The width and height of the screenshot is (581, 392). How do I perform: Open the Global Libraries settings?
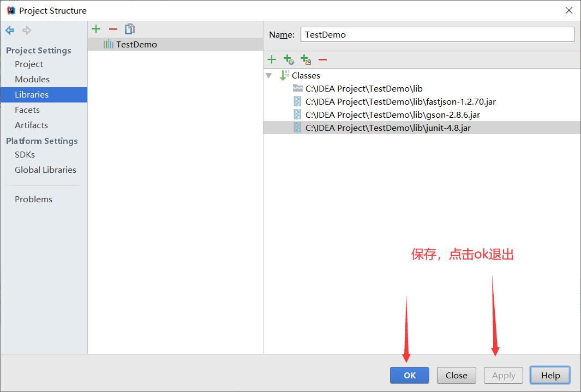[46, 170]
